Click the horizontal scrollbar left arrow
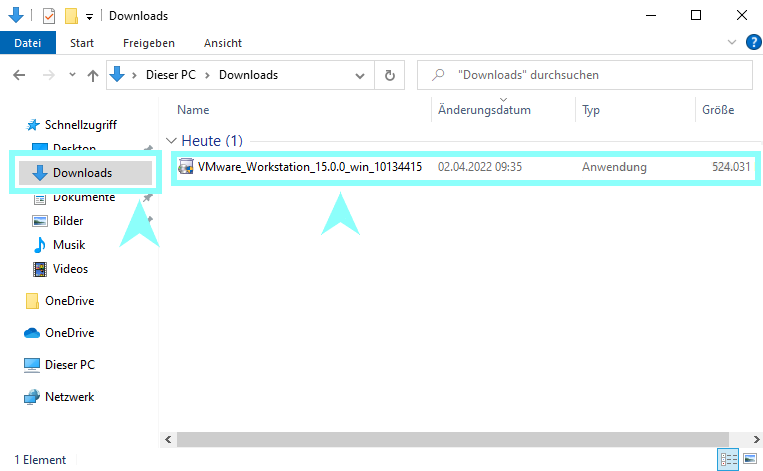 pyautogui.click(x=168, y=439)
